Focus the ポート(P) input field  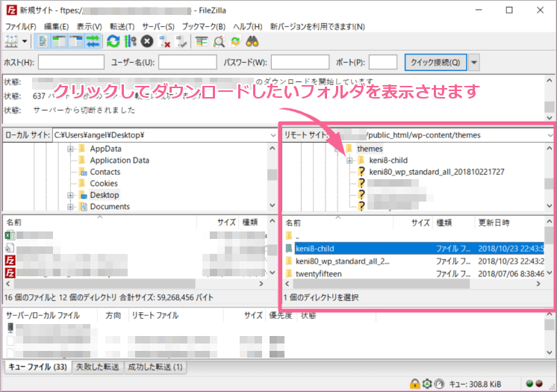click(x=383, y=62)
